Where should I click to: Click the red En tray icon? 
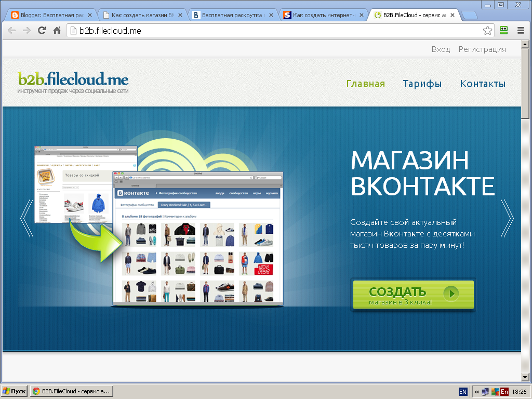pos(504,392)
